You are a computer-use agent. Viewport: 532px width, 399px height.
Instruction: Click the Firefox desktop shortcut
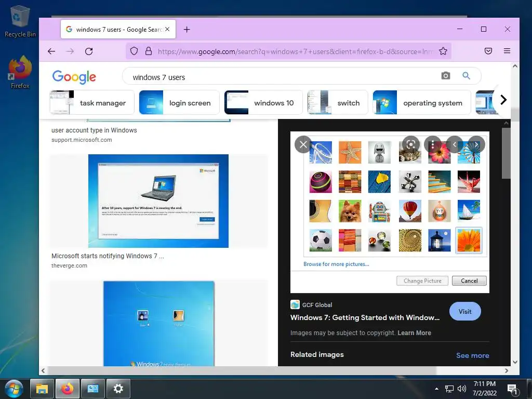pos(20,73)
